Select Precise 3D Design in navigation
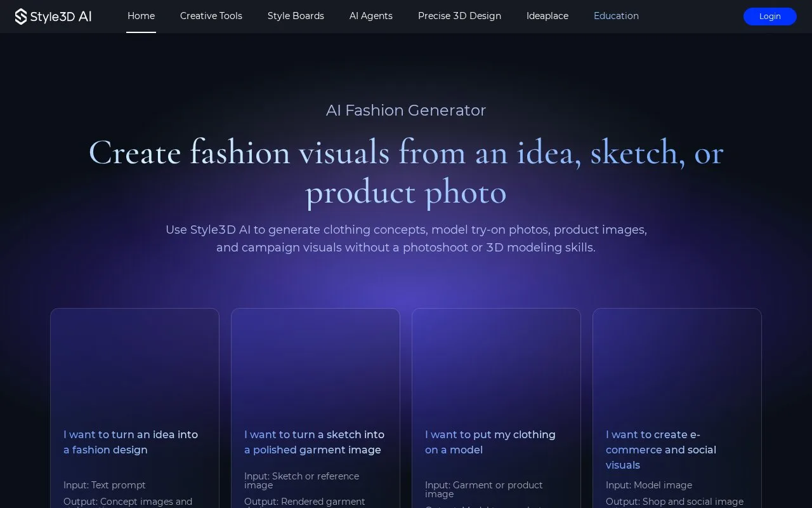This screenshot has height=508, width=812. click(x=459, y=16)
